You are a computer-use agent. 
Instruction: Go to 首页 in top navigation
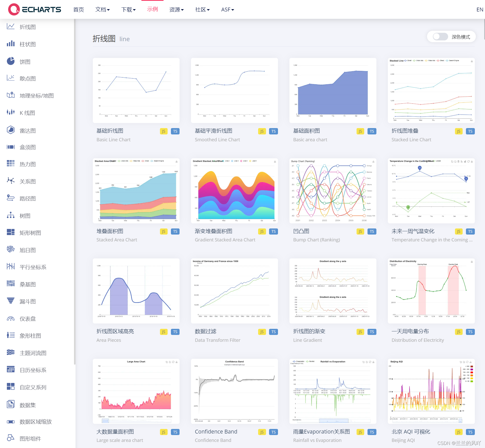[x=79, y=9]
